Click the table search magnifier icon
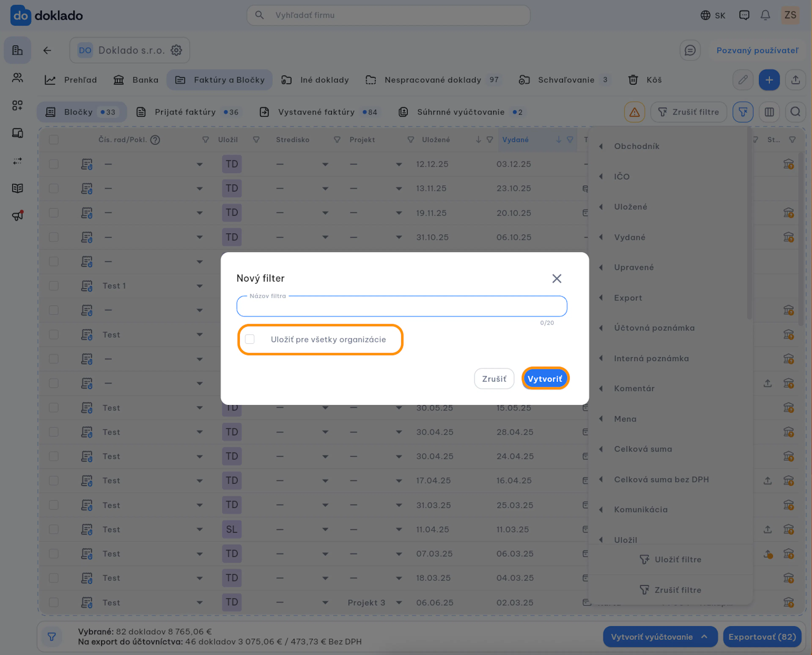Screen dimensions: 812x655 click(x=796, y=112)
